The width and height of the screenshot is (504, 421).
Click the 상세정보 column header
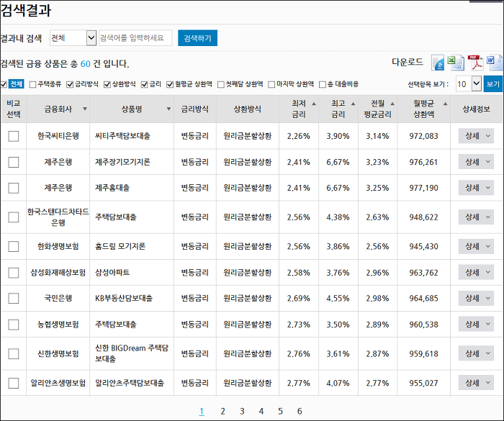pyautogui.click(x=477, y=109)
